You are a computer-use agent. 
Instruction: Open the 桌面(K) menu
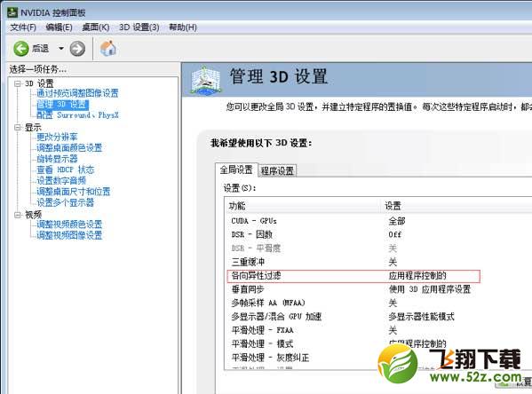coord(96,28)
